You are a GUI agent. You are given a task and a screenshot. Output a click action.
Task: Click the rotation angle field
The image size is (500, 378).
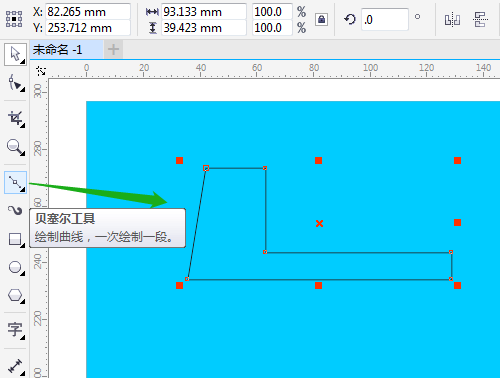tap(385, 20)
